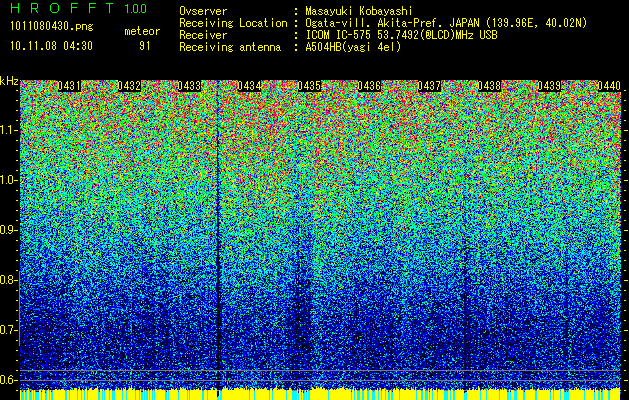Click the 0432 time marker
Screen dimensions: 629x400
tap(129, 86)
